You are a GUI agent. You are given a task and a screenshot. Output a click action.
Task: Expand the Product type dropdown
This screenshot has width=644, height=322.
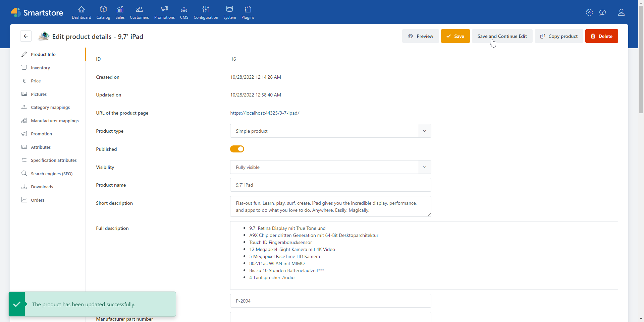424,131
